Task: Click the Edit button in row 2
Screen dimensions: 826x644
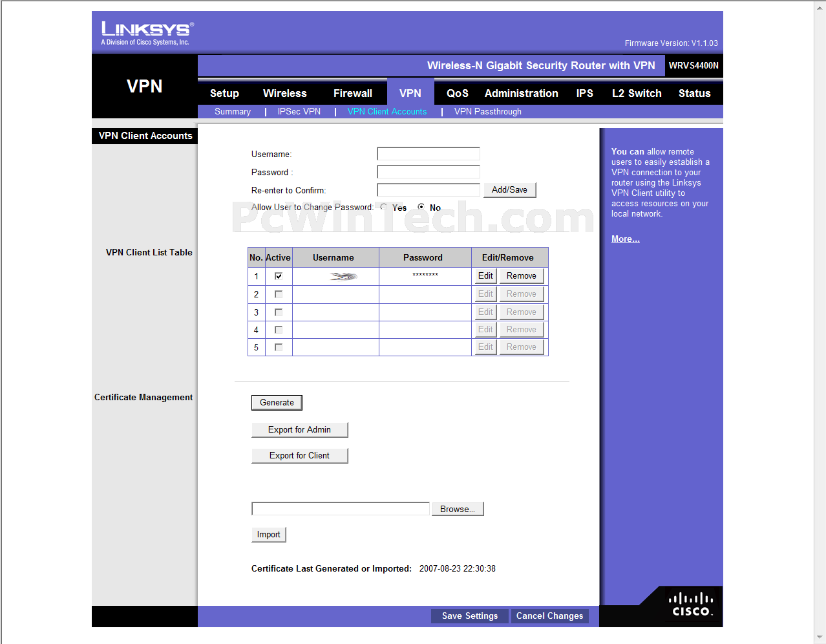Action: [485, 294]
